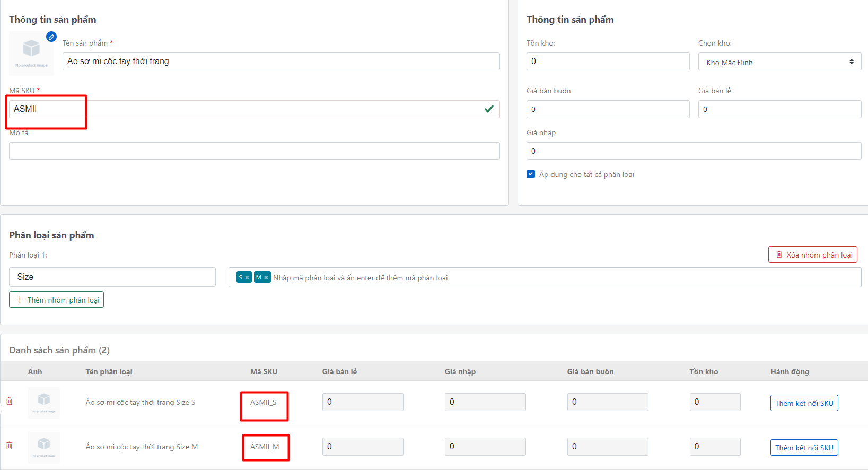Viewport: 868px width, 470px height.
Task: Click the Size M variant image thumbnail
Action: click(x=44, y=447)
